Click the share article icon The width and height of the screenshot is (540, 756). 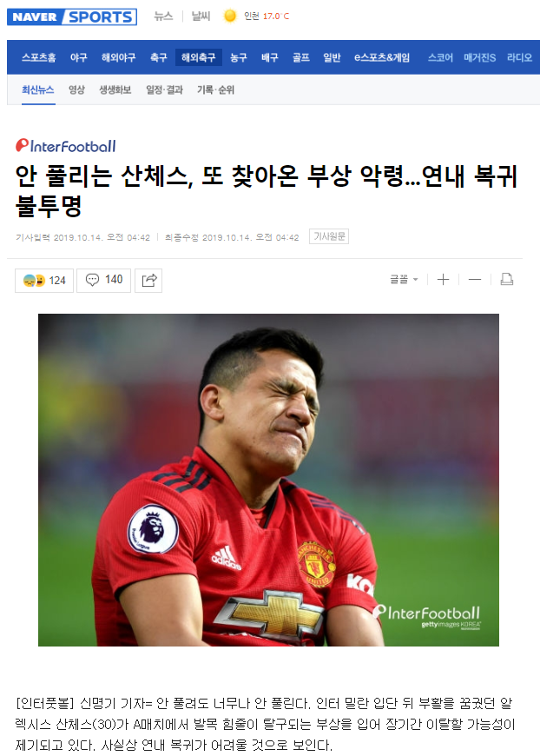pyautogui.click(x=148, y=280)
